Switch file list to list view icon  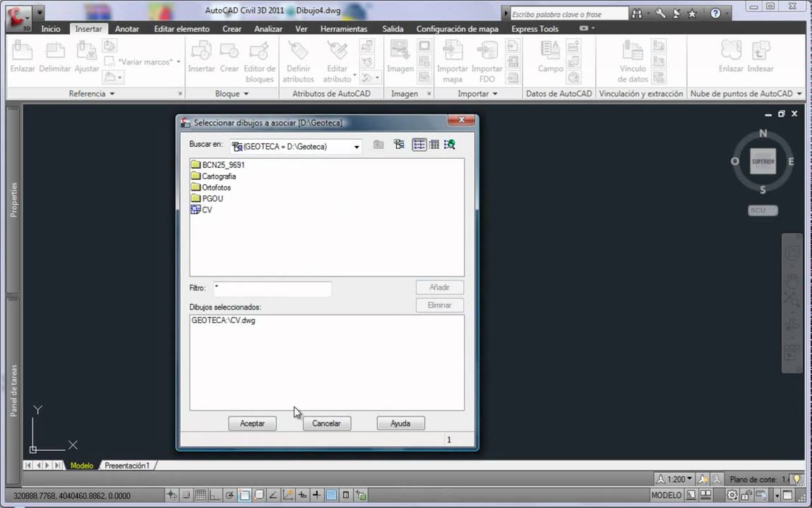pos(419,145)
